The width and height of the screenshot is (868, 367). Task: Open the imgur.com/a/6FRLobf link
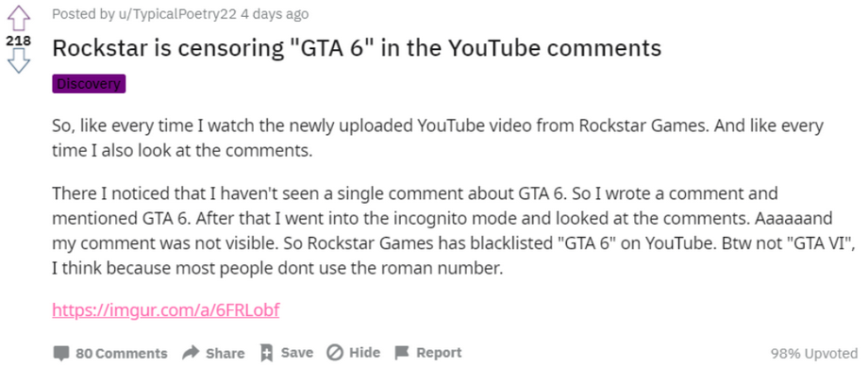[x=165, y=310]
